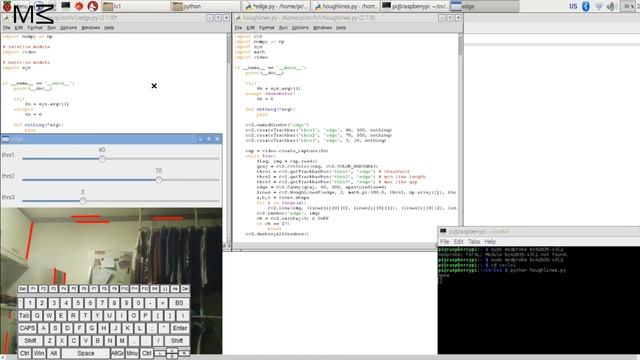Tap the Mnu key on the on-screen keyboard
This screenshot has height=360, width=640.
tap(132, 353)
